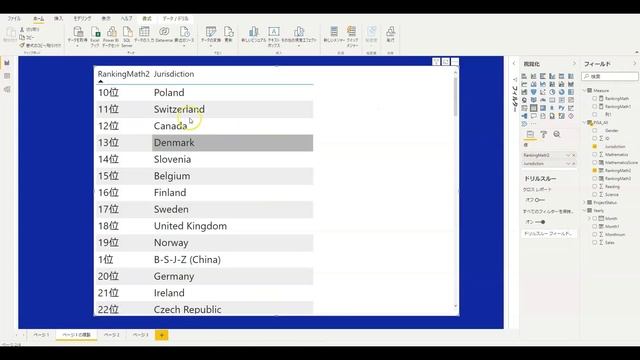Click the コピー (Copy) icon in the clipboard group
The height and width of the screenshot is (360, 640).
[22, 37]
